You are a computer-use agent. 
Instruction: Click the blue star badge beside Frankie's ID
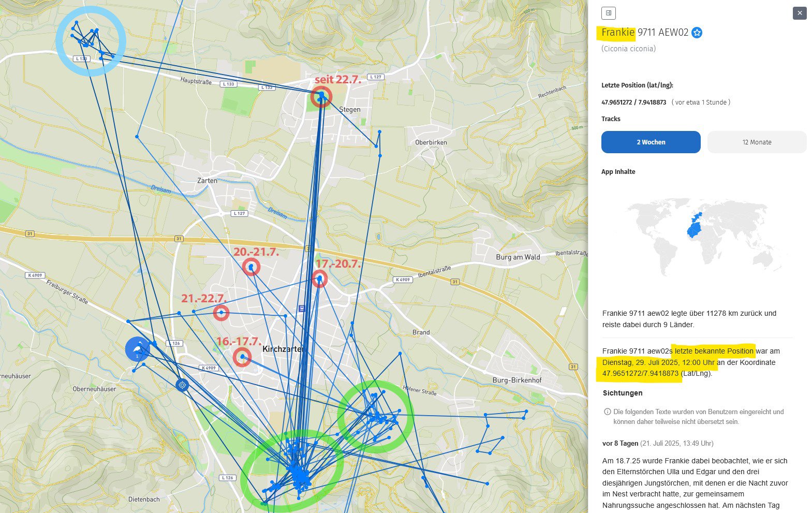click(697, 33)
